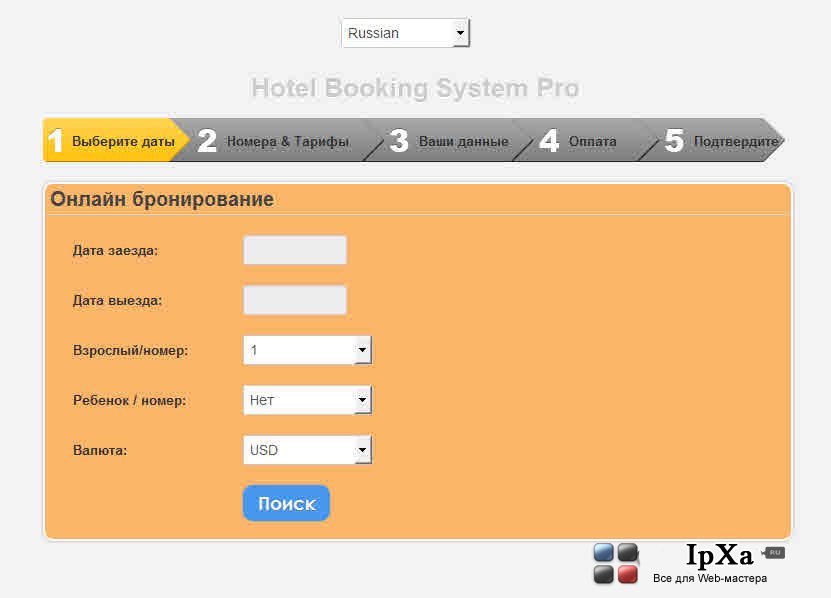Select step 1 Выберите даты tab
Image resolution: width=831 pixels, height=598 pixels.
114,140
